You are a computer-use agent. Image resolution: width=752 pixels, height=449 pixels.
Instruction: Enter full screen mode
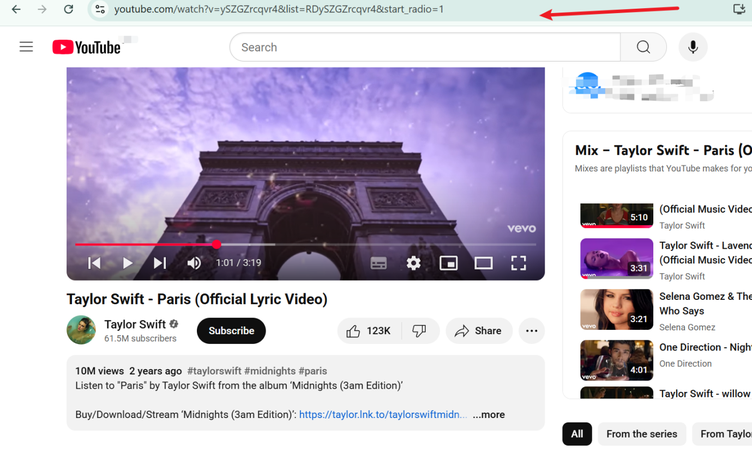click(x=518, y=263)
